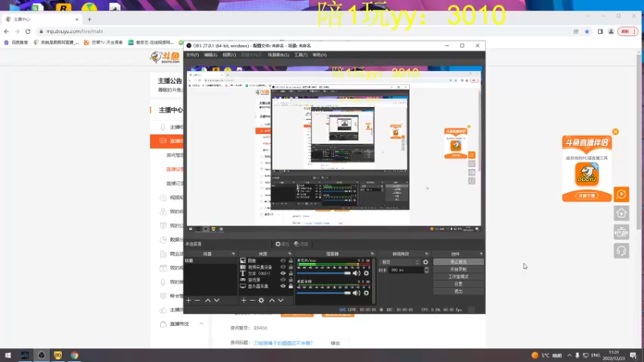Click the 退出 exit button in Controls
Screen dimensions: 644x362
click(458, 291)
